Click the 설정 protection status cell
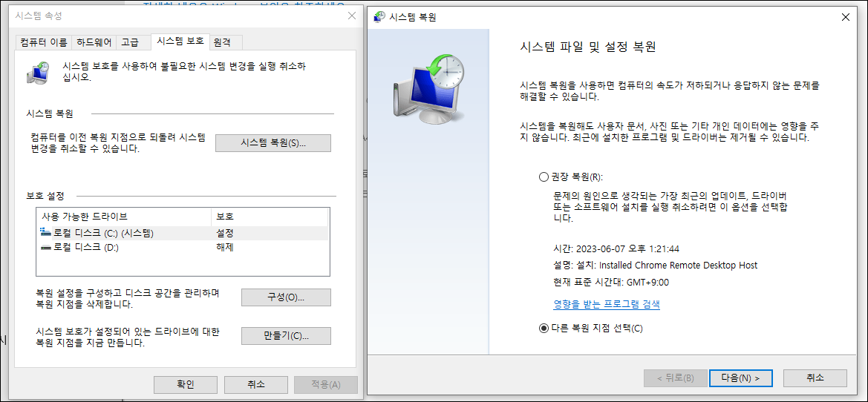 [x=225, y=233]
